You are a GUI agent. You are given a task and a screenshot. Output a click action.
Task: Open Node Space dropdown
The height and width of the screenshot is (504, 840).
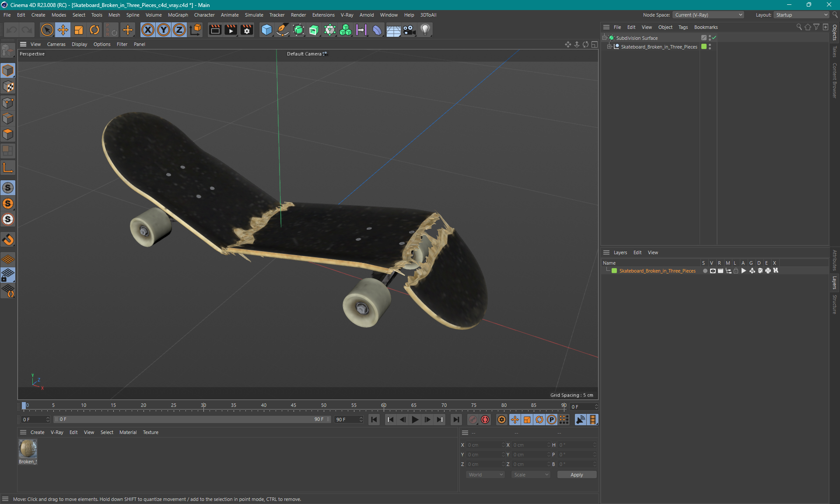[x=708, y=15]
